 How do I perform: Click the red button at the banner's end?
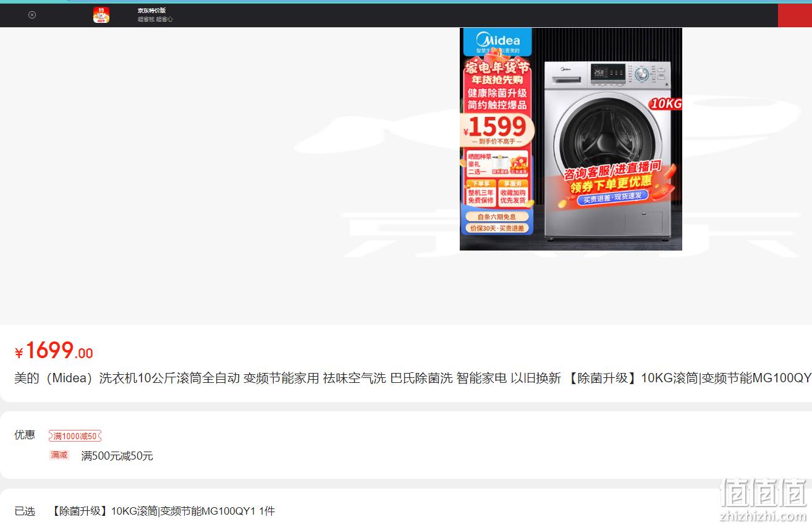click(795, 15)
